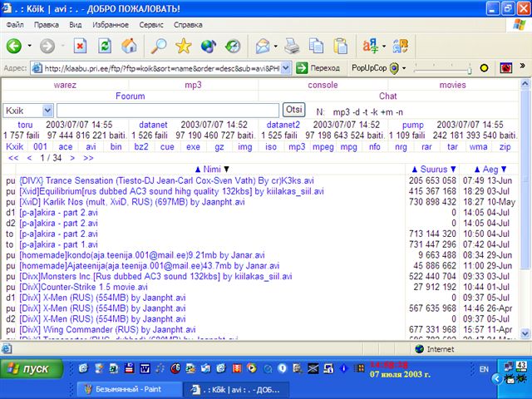The image size is (532, 399).
Task: Go to the Home page
Action: pos(129,46)
